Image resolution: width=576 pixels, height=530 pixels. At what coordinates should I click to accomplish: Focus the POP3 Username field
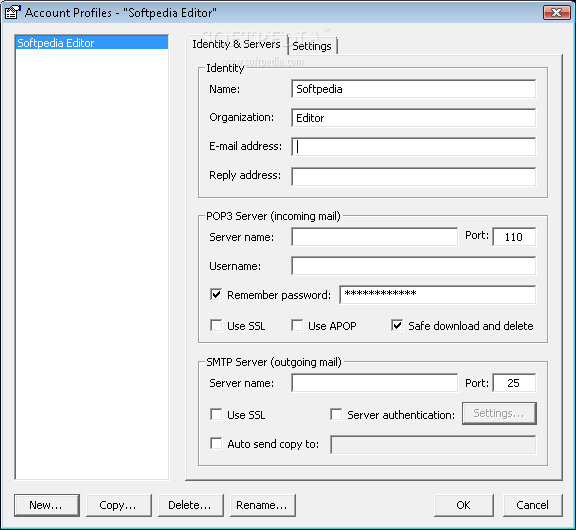tap(413, 266)
